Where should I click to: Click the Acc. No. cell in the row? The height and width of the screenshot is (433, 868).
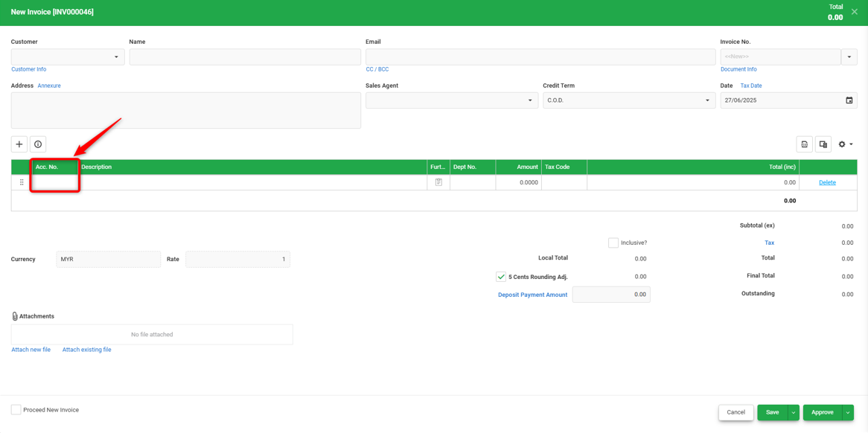point(55,182)
